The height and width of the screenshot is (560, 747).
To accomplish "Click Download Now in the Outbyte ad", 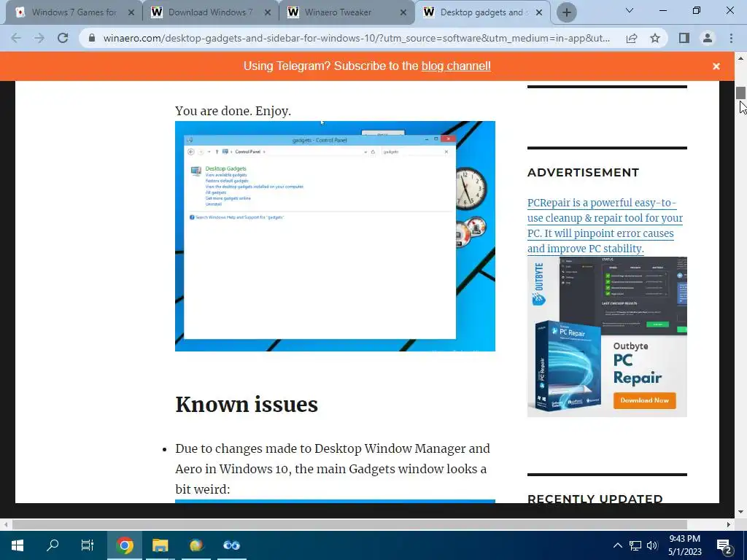I will click(x=644, y=400).
